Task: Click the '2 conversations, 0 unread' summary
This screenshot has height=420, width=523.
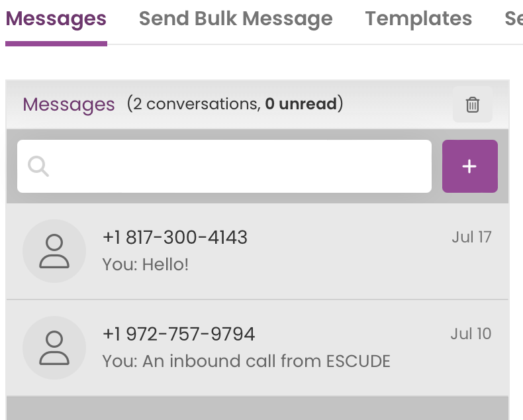Action: click(235, 104)
